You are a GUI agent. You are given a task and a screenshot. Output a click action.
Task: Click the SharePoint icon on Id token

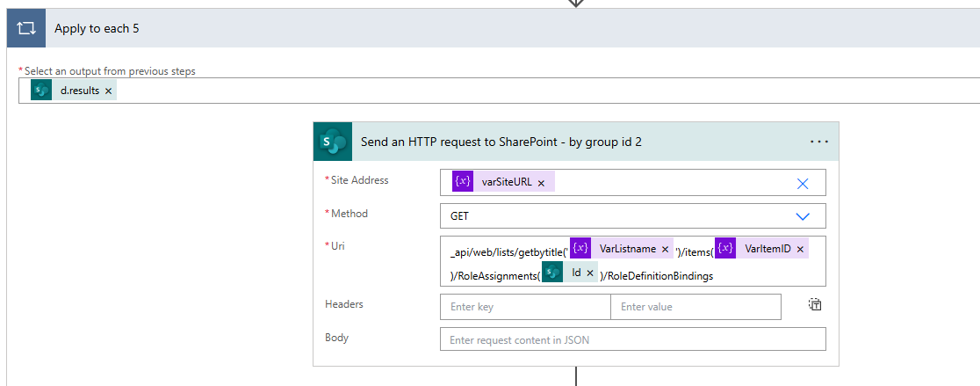(x=551, y=273)
